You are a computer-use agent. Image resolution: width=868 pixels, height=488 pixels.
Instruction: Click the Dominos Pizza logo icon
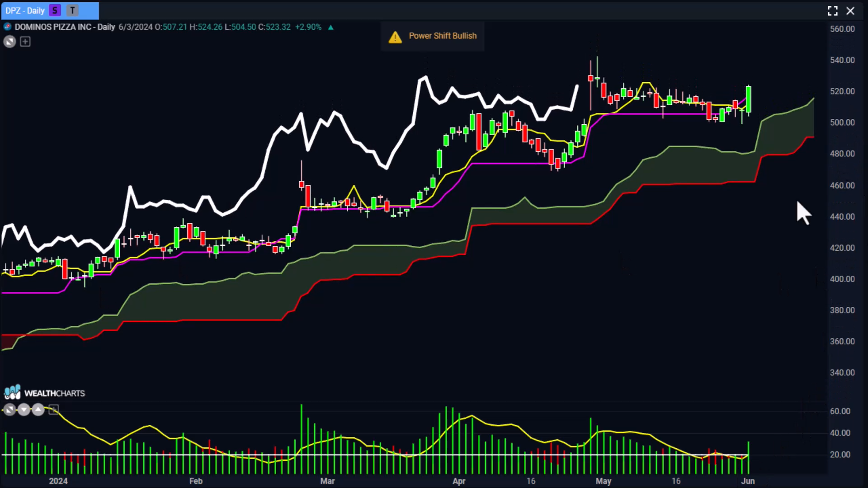click(7, 27)
